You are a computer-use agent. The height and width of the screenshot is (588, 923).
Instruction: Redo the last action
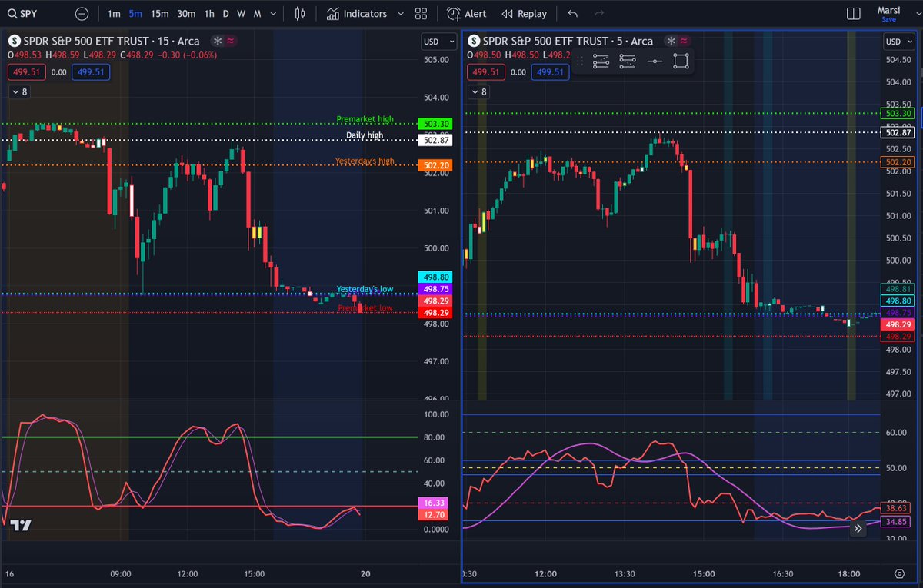coord(599,14)
